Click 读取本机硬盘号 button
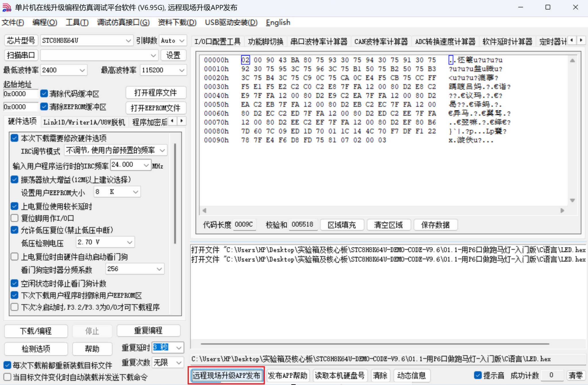588x385 pixels. [339, 376]
